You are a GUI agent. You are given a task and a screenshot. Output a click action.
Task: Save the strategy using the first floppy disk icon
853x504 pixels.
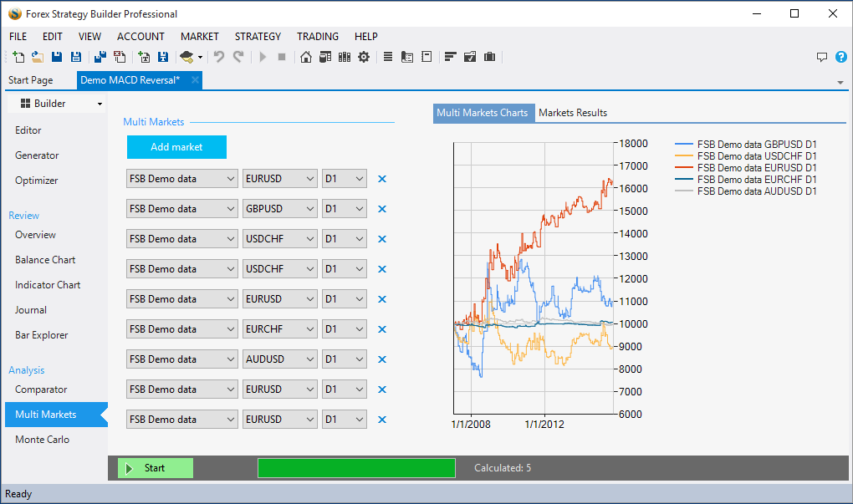pyautogui.click(x=57, y=57)
